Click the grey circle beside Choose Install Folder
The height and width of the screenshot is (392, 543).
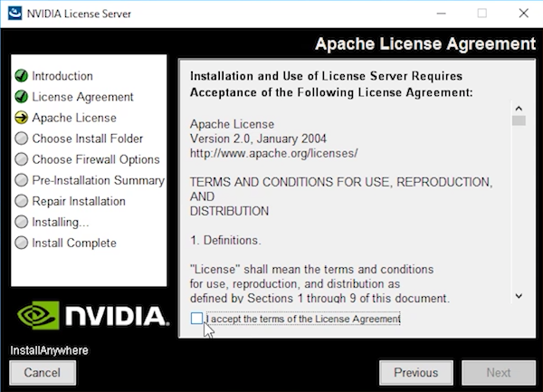[22, 139]
